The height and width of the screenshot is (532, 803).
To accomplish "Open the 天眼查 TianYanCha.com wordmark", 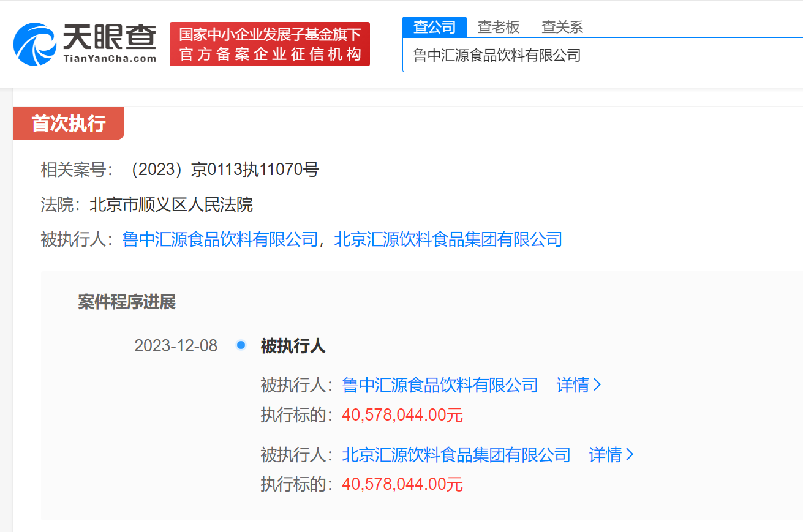I will point(110,44).
